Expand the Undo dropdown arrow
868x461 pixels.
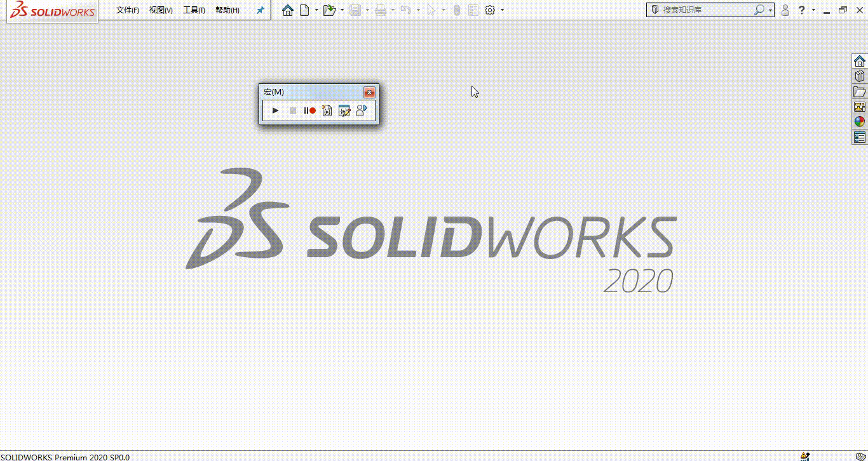point(418,10)
